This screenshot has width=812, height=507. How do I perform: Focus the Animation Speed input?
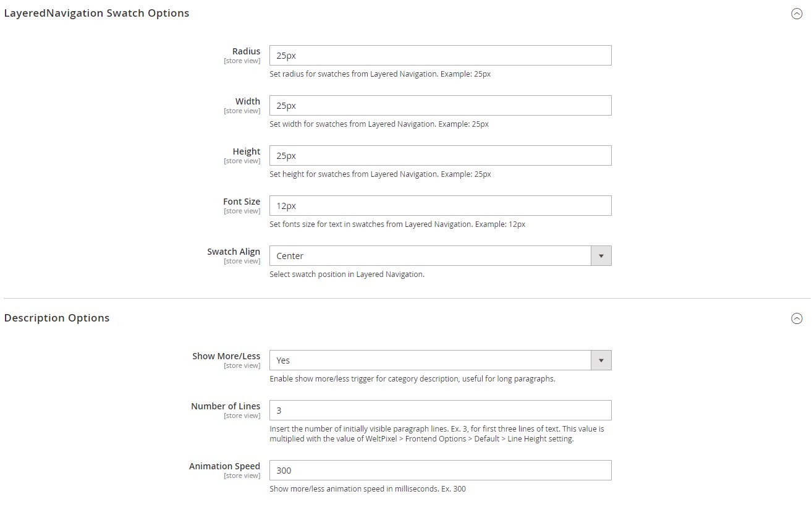440,471
